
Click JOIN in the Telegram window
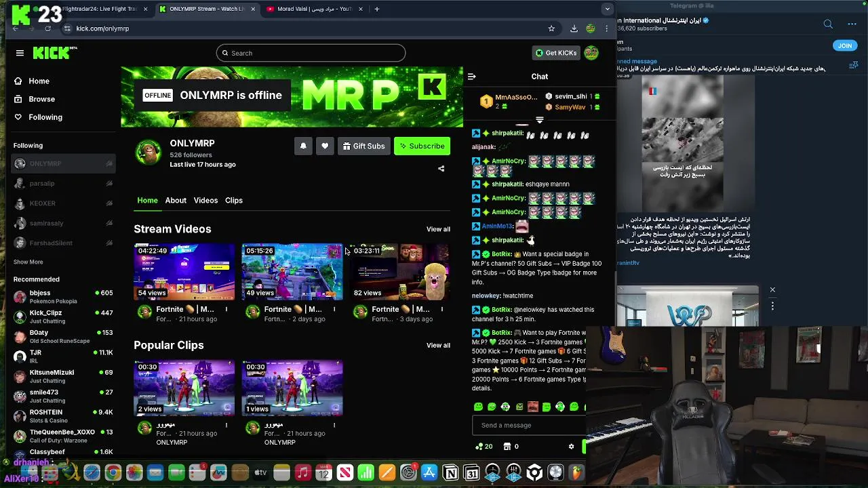pos(845,45)
